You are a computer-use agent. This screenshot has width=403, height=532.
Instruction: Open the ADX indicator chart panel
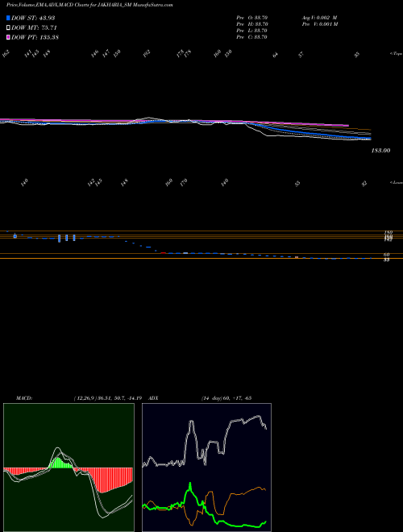[206, 468]
